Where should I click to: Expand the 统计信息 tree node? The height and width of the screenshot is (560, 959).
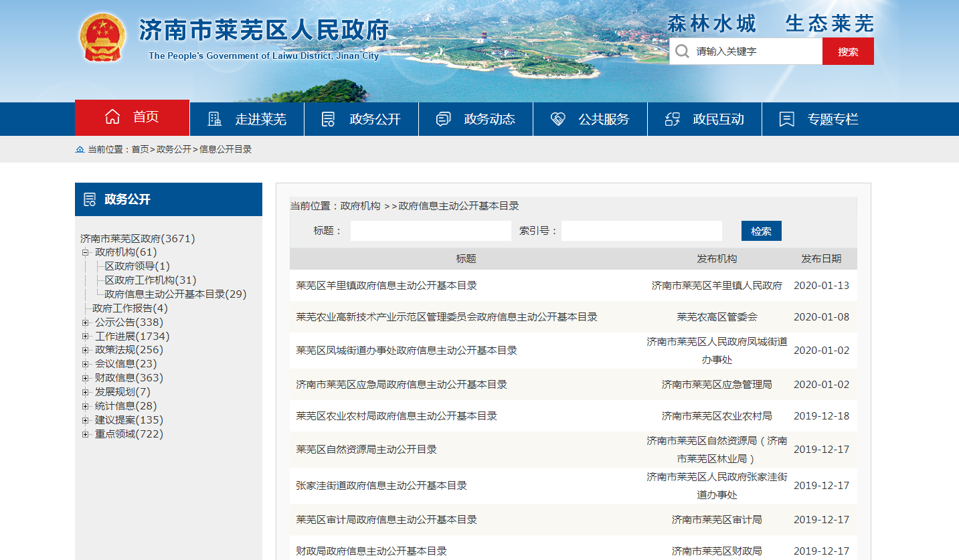coord(85,406)
